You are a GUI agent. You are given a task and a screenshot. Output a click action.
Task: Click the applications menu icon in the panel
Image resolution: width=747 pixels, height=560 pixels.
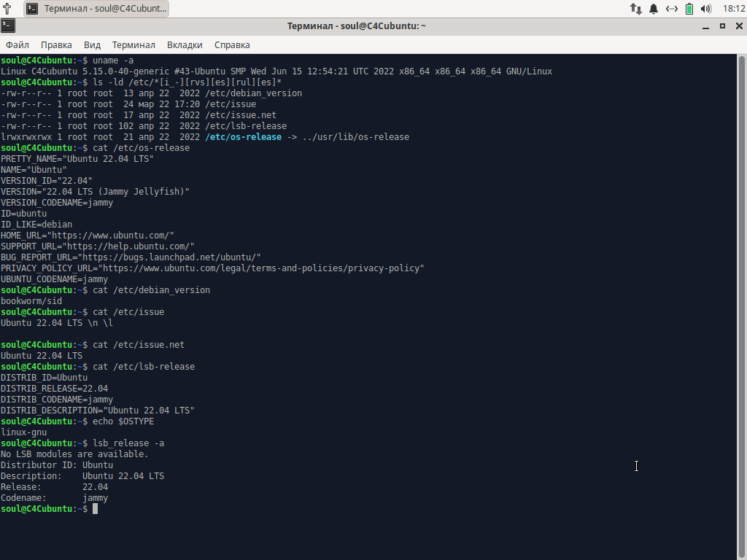pos(7,9)
